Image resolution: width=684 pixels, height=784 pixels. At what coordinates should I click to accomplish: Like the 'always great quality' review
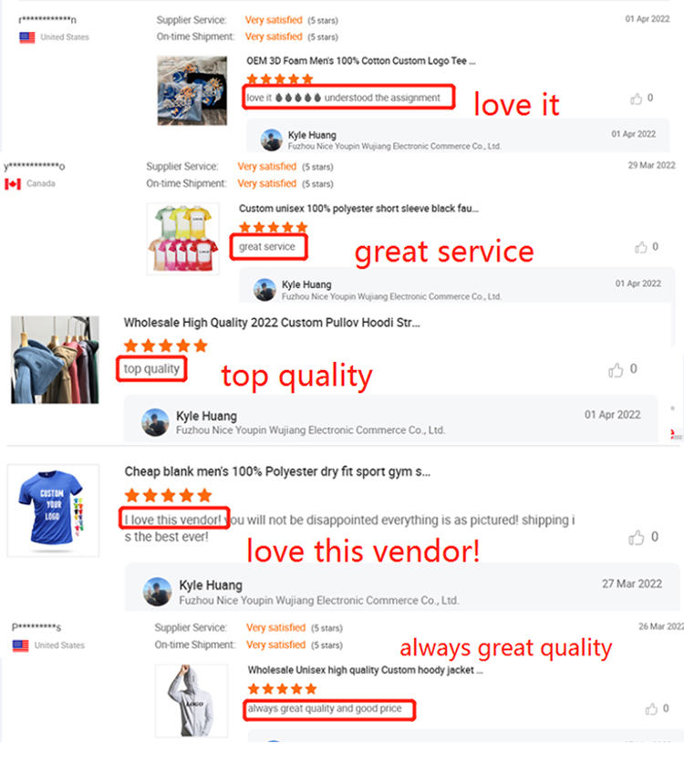[651, 708]
